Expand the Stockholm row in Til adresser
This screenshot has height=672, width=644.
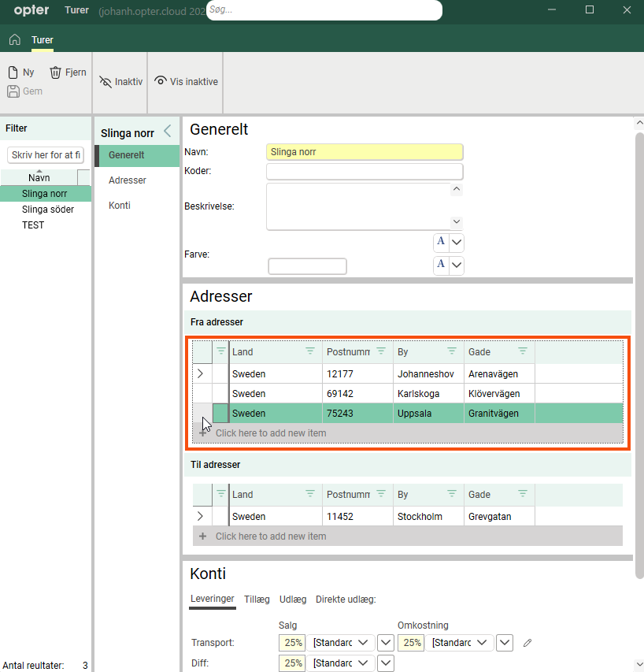[x=200, y=517]
